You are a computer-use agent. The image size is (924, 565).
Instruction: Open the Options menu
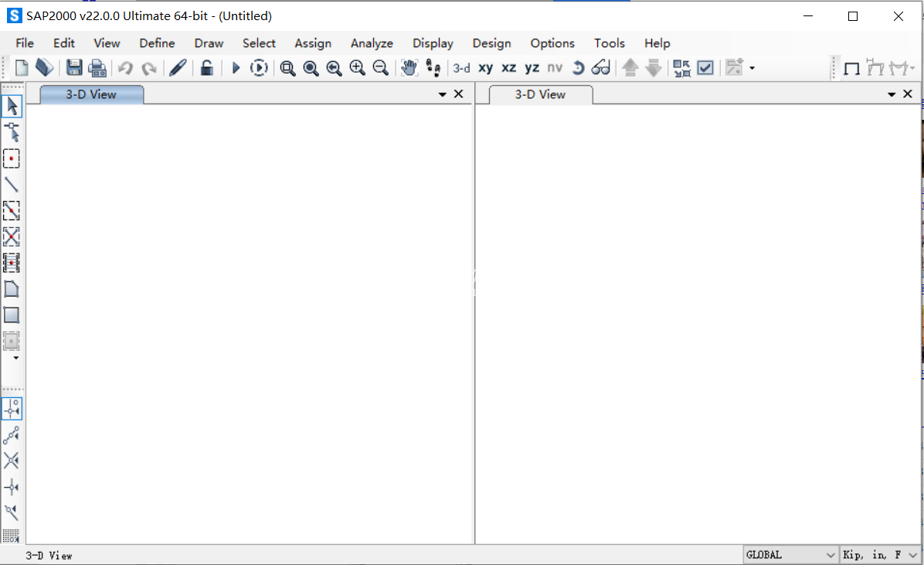click(x=552, y=43)
